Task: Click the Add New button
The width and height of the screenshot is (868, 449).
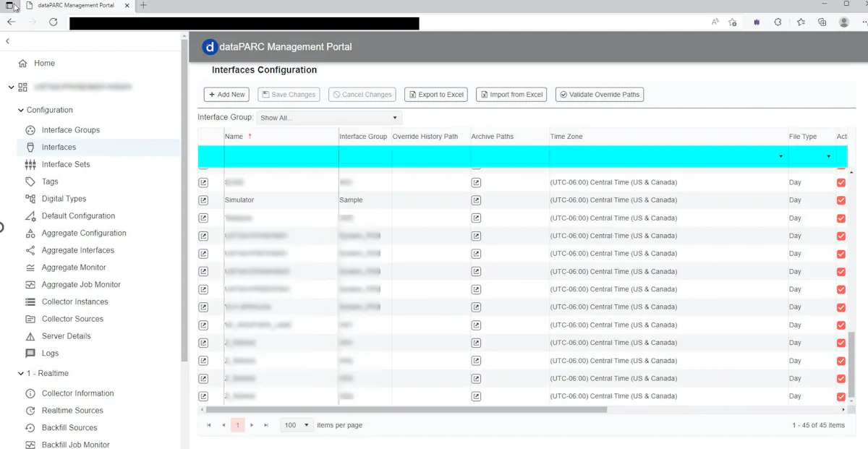Action: coord(226,95)
